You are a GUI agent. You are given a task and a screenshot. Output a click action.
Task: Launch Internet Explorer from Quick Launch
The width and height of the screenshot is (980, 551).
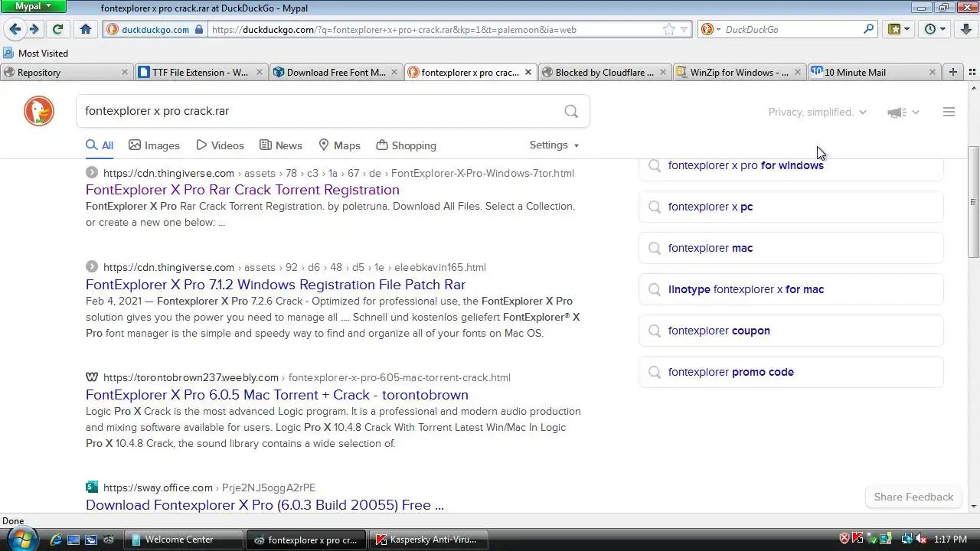coord(55,540)
